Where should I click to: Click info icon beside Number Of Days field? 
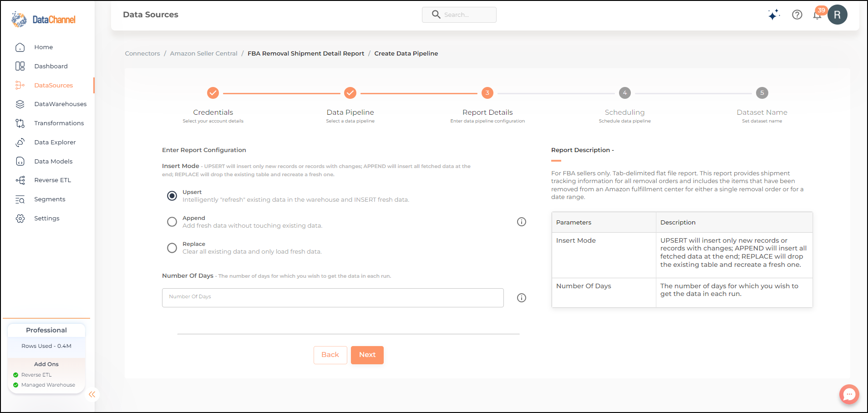click(522, 298)
